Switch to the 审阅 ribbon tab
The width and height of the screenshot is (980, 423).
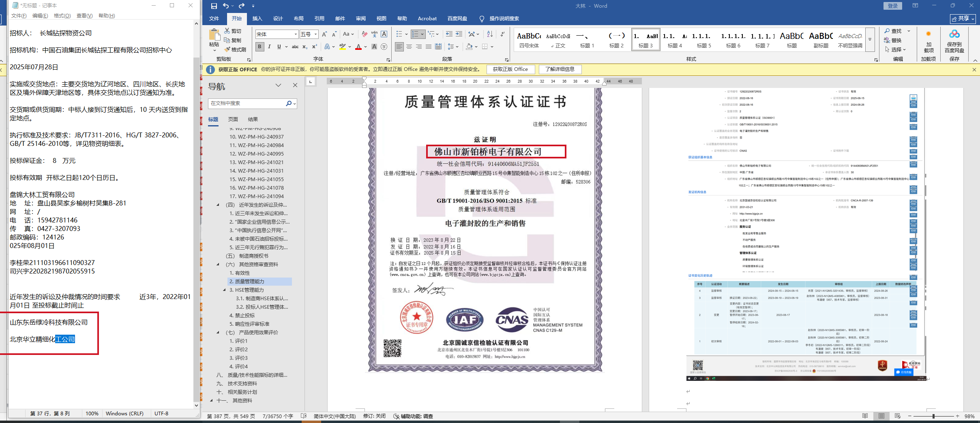pyautogui.click(x=360, y=19)
